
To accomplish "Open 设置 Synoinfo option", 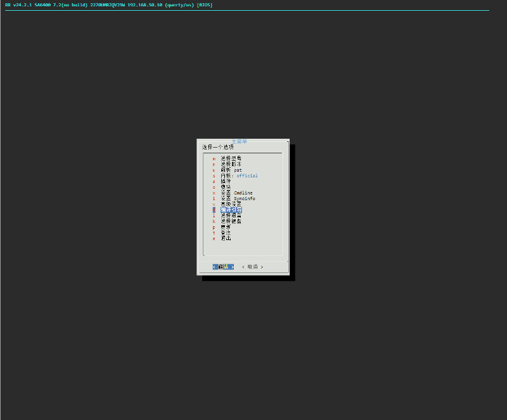I will 238,198.
